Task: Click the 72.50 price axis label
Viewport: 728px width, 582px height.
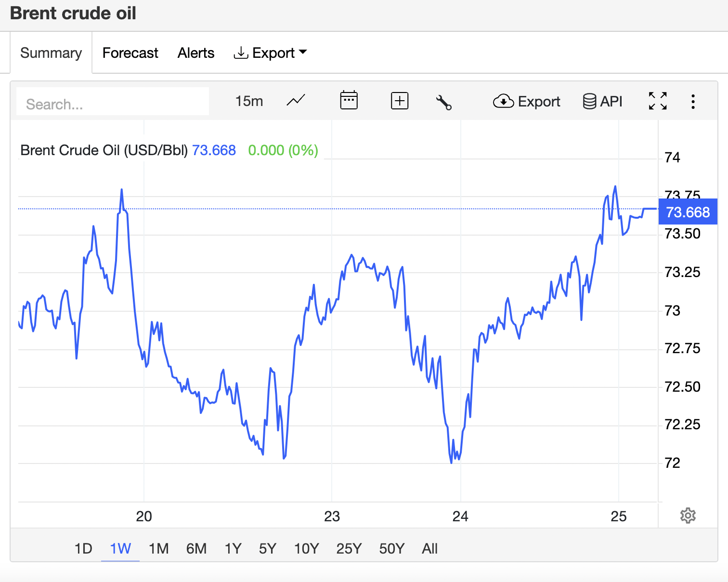Action: pos(682,387)
